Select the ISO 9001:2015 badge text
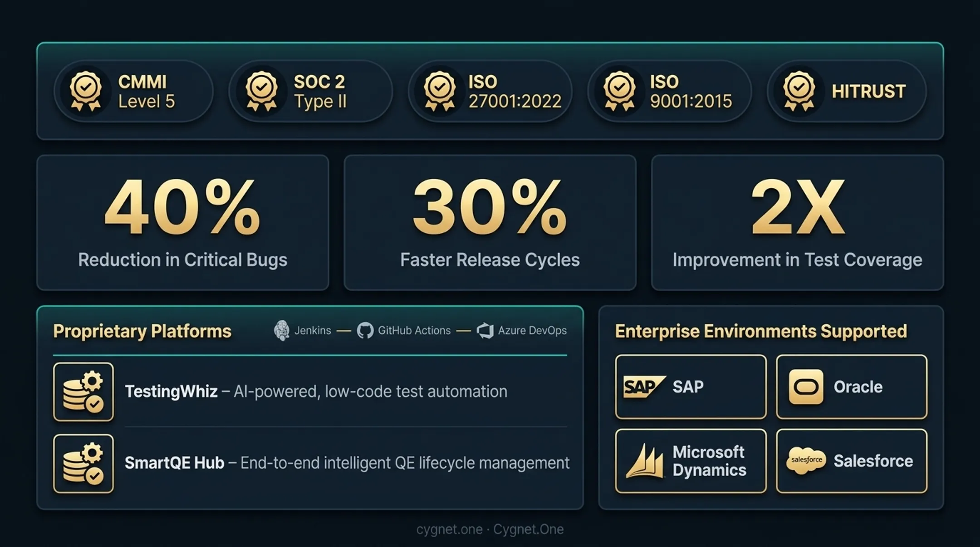Viewport: 980px width, 547px height. pyautogui.click(x=691, y=92)
